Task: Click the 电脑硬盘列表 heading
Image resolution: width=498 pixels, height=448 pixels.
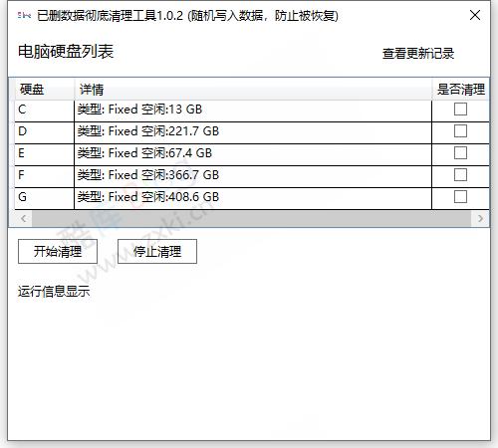Action: [x=66, y=52]
